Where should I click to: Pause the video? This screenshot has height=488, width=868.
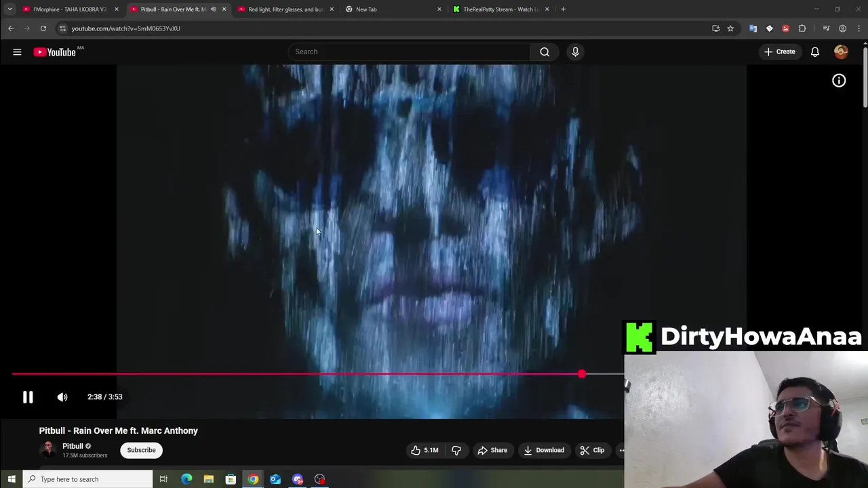point(28,397)
